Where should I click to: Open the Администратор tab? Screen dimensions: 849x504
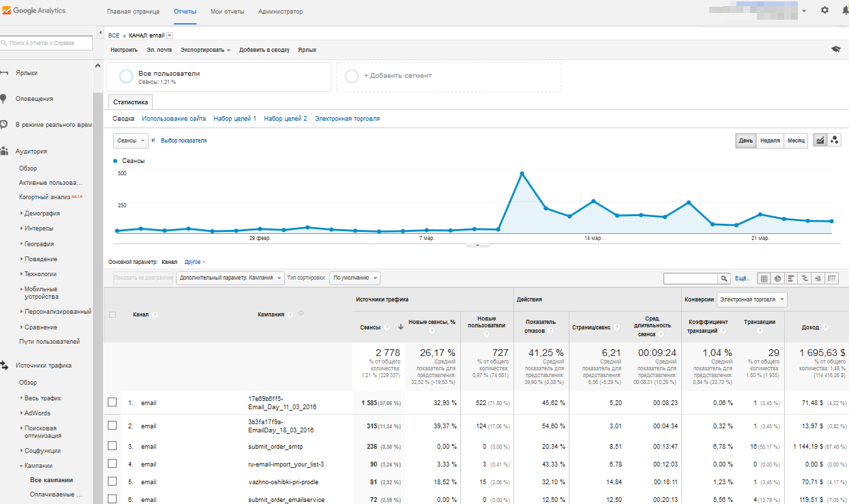280,12
